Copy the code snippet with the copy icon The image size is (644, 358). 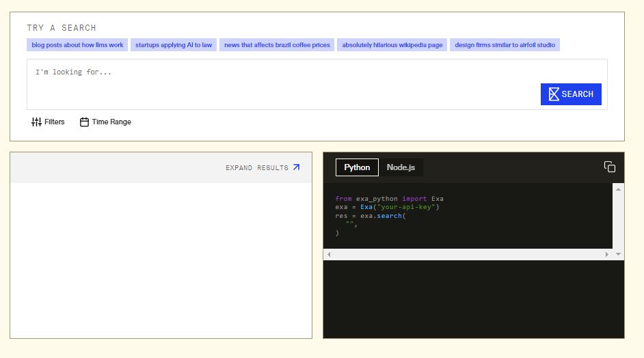click(610, 167)
